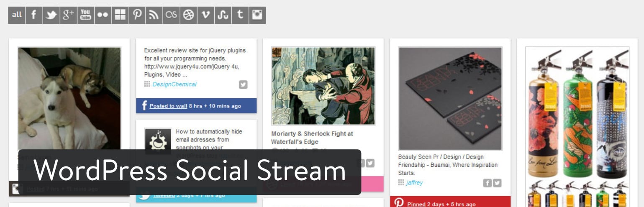Open the decorated fire extinguishers image
This screenshot has height=207, width=644.
577,127
